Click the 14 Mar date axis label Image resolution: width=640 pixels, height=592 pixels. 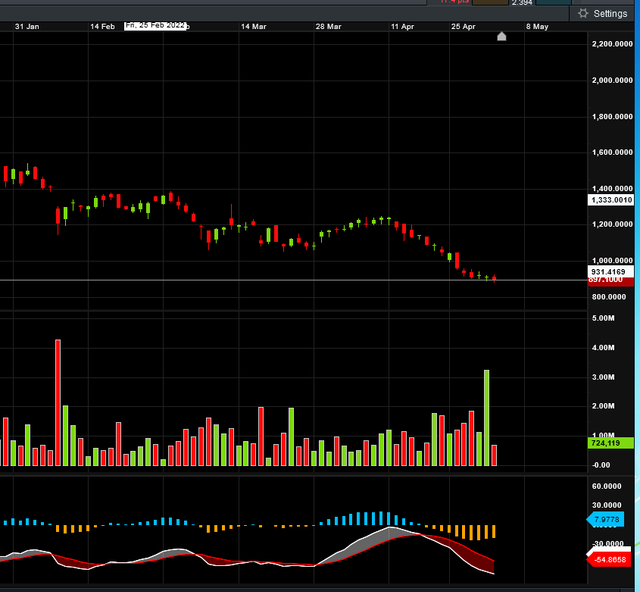tap(253, 27)
